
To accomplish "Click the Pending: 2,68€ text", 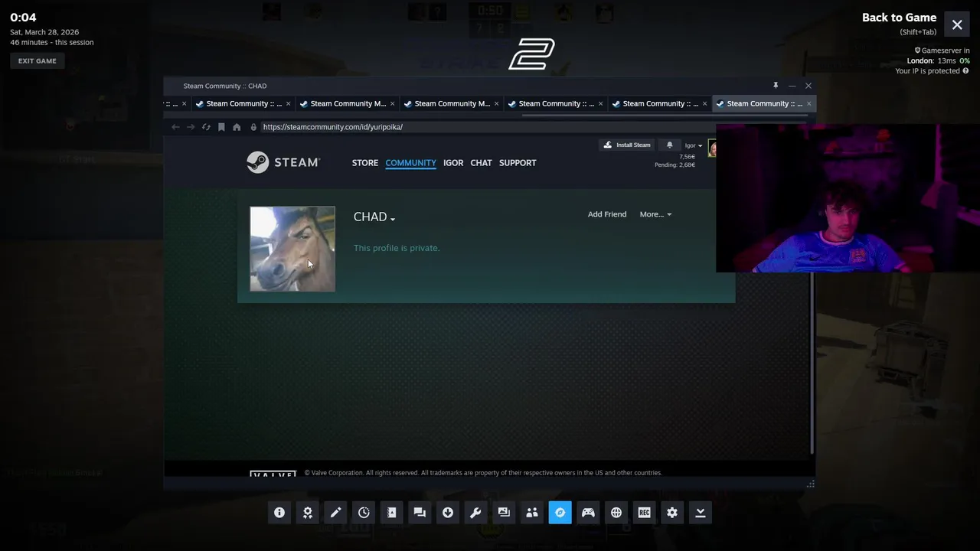I will tap(675, 165).
